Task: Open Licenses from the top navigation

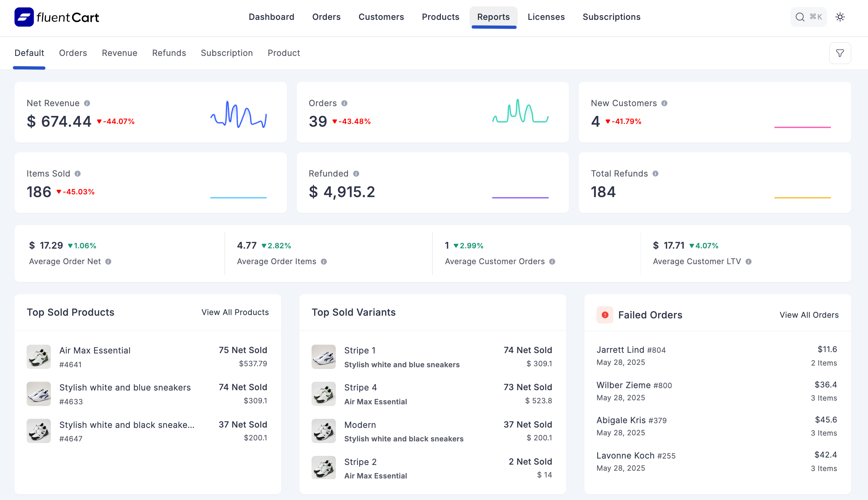Action: point(546,17)
